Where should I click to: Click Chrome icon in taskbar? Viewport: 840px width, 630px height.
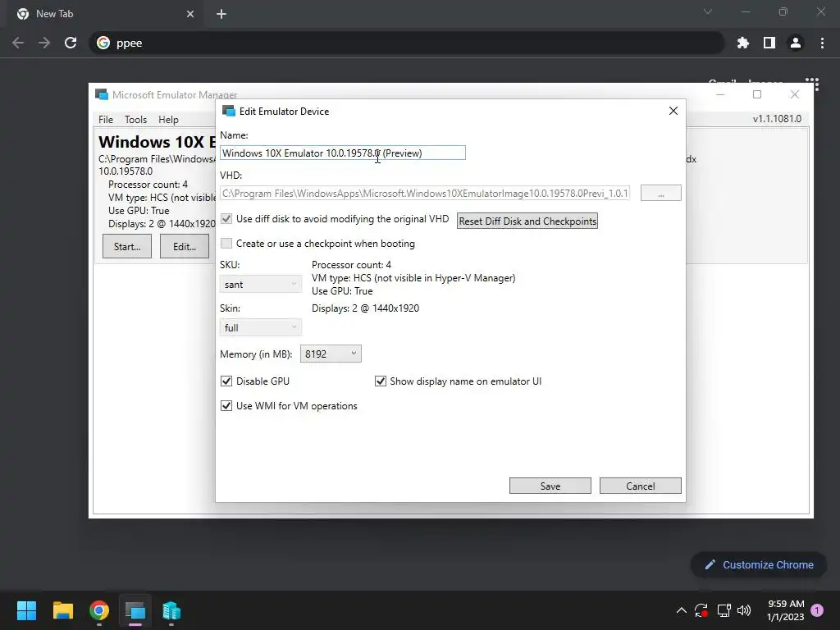99,610
